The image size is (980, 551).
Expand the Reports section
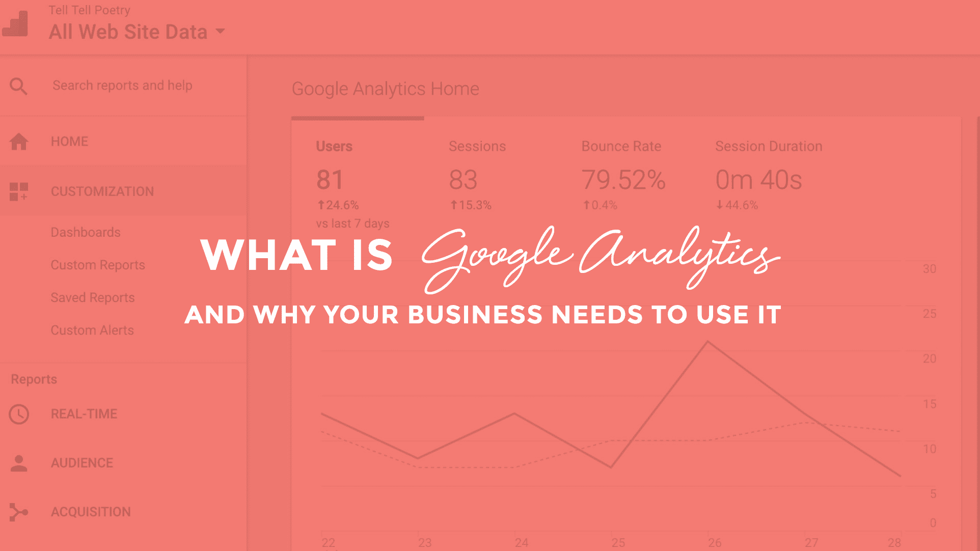pyautogui.click(x=34, y=379)
